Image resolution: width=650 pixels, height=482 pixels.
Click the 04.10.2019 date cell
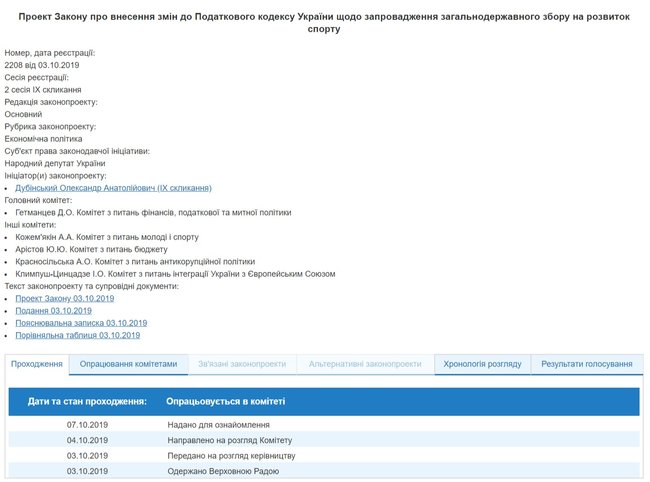click(x=87, y=440)
